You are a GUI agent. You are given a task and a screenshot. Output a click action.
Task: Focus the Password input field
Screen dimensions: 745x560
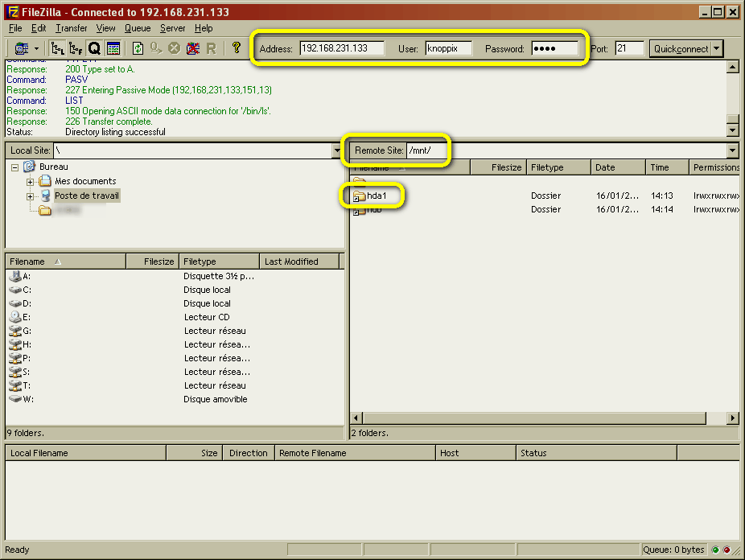click(554, 48)
